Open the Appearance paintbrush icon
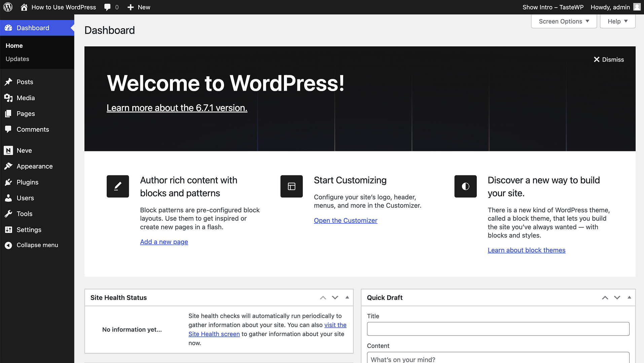This screenshot has width=644, height=363. 9,166
